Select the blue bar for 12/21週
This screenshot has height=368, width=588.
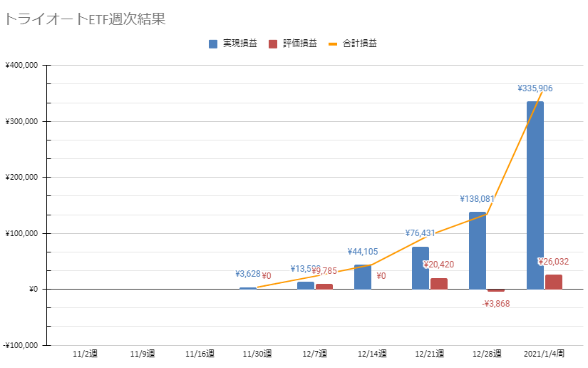point(421,268)
